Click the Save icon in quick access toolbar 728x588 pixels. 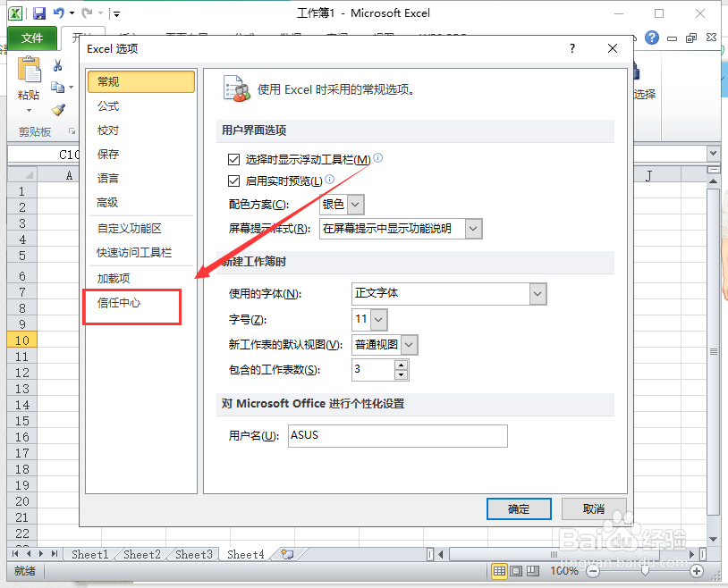pos(39,13)
